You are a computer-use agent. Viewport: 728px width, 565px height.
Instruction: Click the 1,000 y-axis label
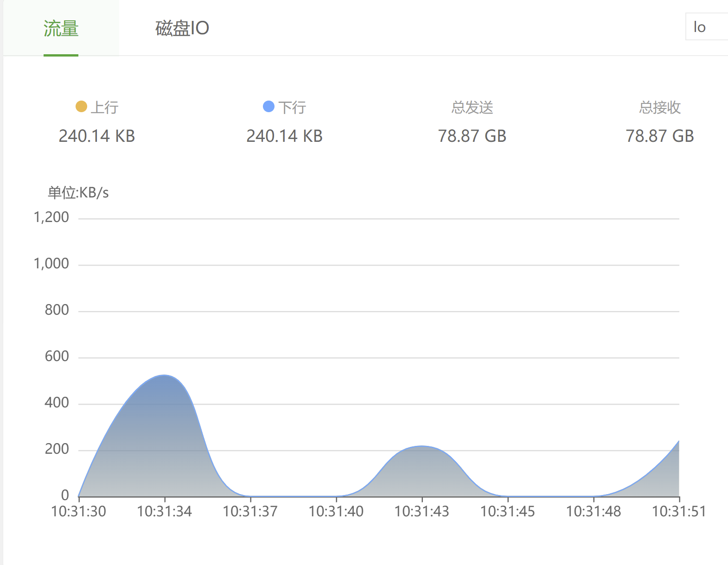click(51, 263)
